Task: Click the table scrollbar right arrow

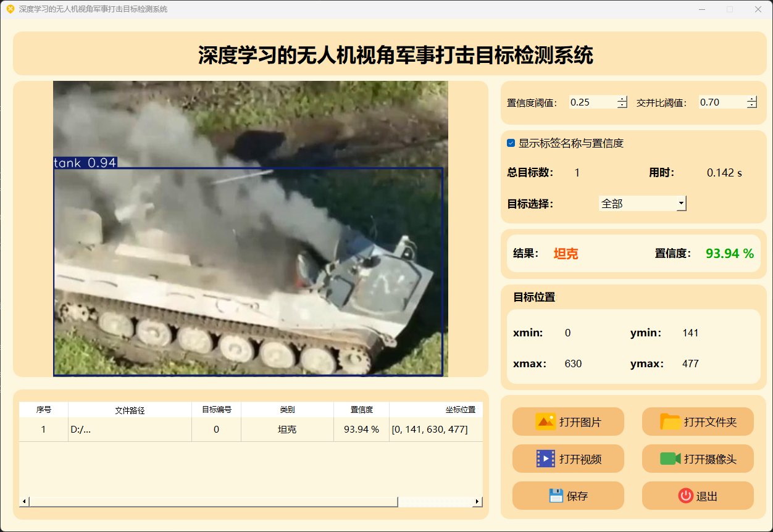Action: coord(477,502)
